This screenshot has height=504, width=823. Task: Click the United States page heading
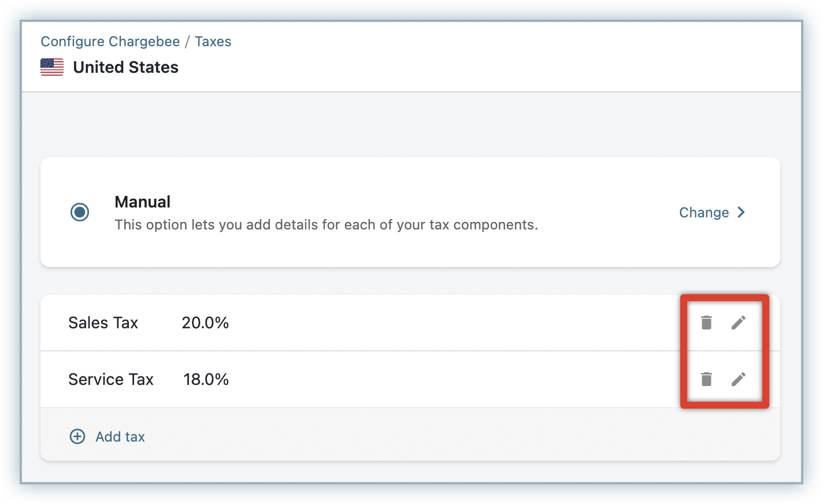tap(125, 67)
